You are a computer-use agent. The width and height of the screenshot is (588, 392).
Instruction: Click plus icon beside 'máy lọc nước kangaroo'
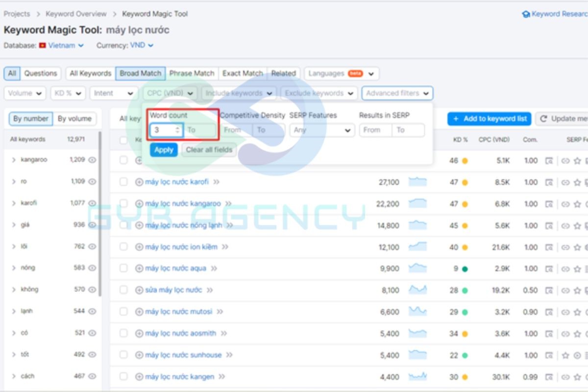click(x=139, y=203)
